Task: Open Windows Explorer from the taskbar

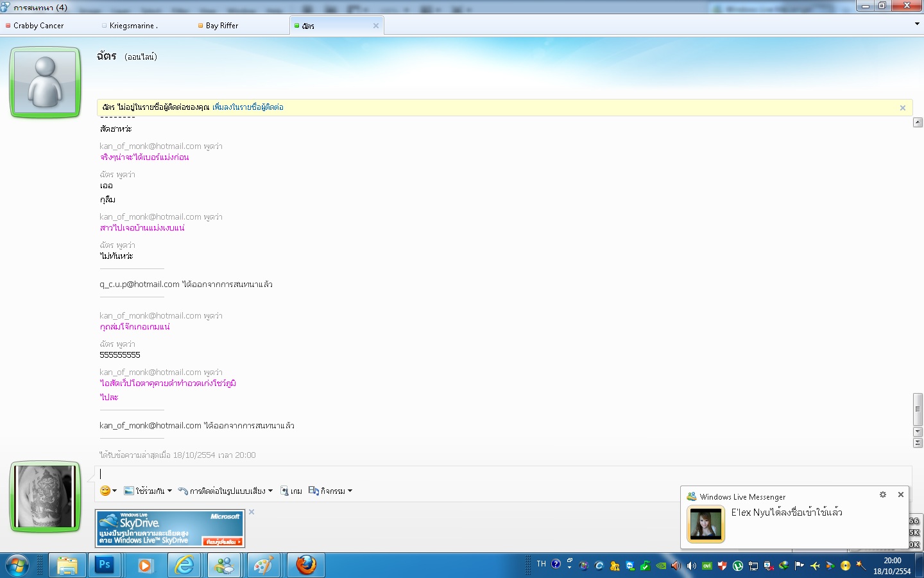Action: 67,565
